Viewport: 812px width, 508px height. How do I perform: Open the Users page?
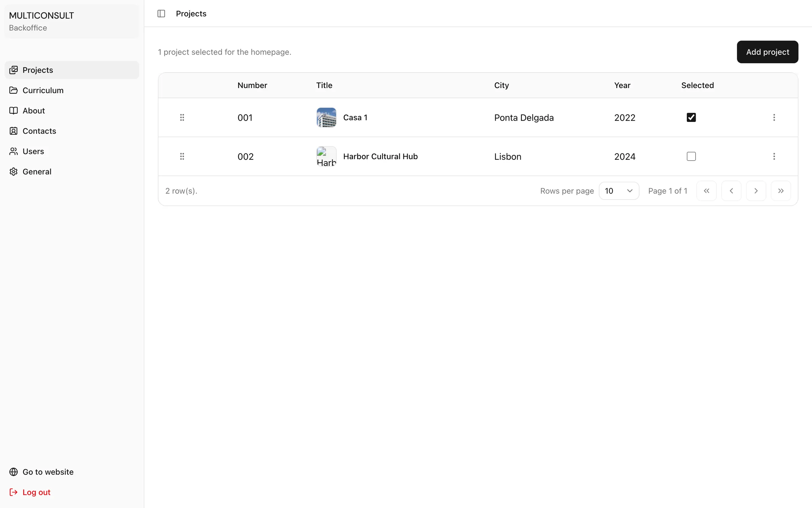[x=72, y=151]
